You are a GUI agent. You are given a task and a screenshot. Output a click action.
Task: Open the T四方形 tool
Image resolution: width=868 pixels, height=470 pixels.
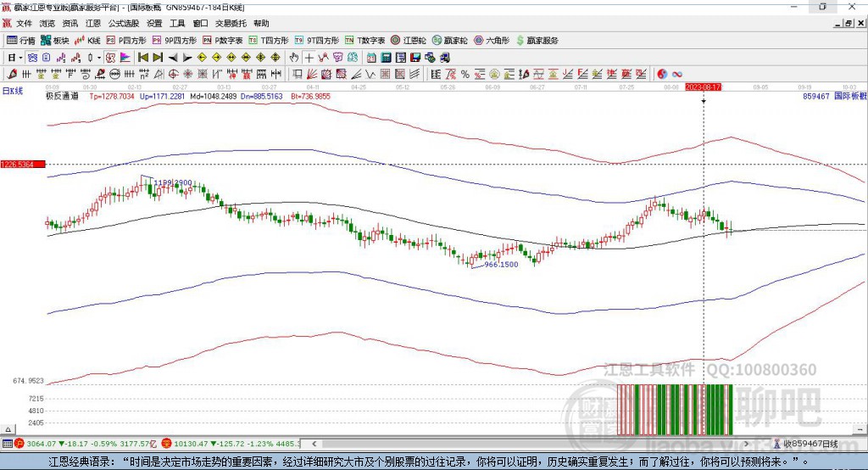(x=269, y=41)
